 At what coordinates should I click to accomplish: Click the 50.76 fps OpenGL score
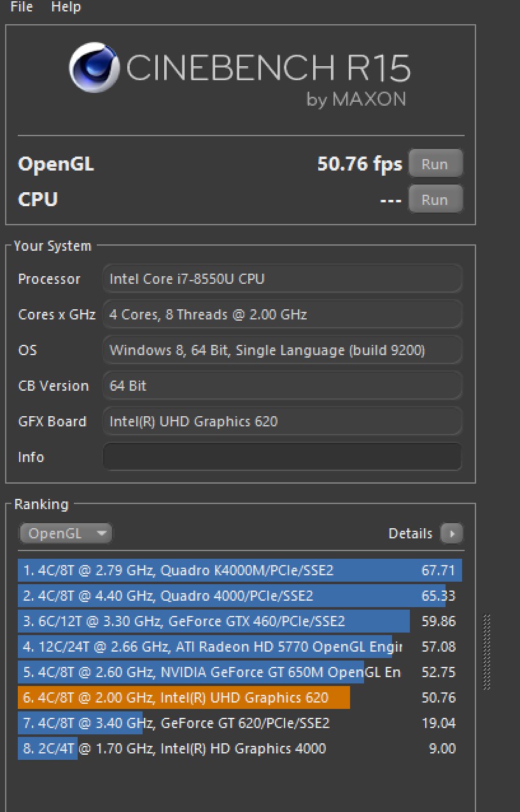(360, 164)
